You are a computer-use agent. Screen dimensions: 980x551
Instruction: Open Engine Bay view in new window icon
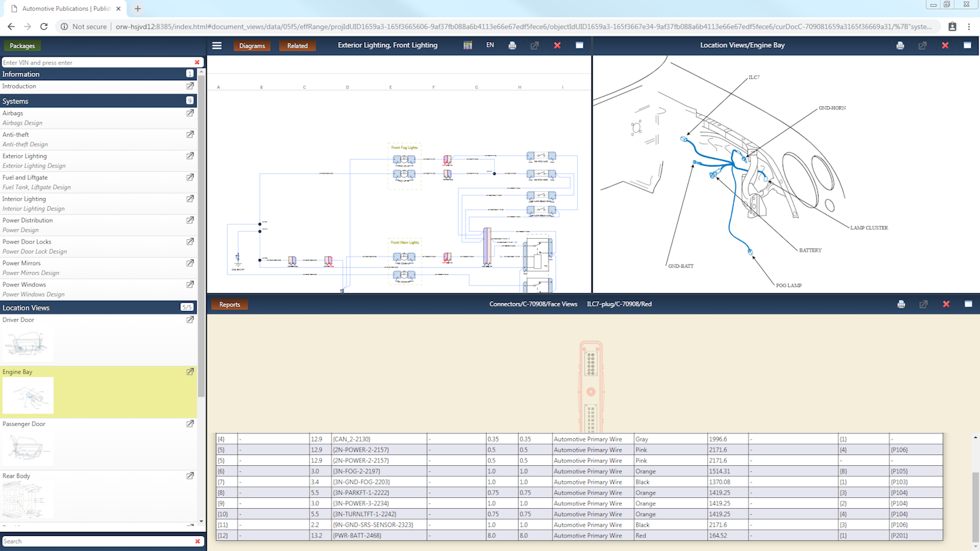point(190,372)
